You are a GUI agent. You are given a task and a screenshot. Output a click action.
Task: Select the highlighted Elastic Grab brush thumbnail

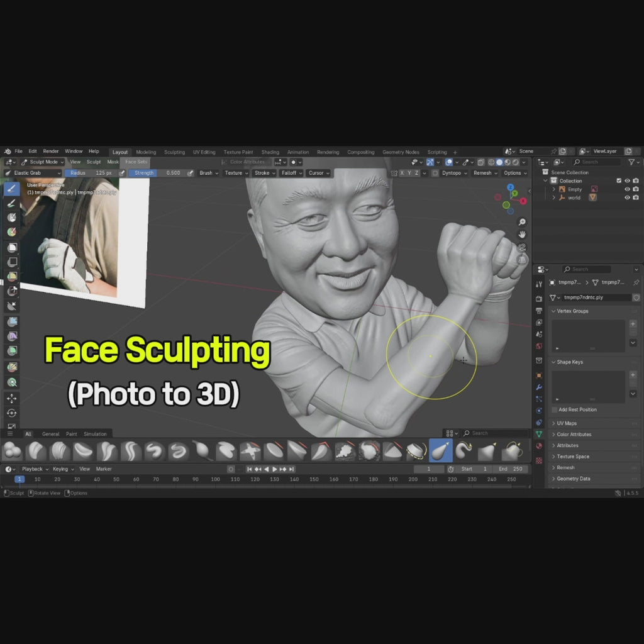[440, 450]
